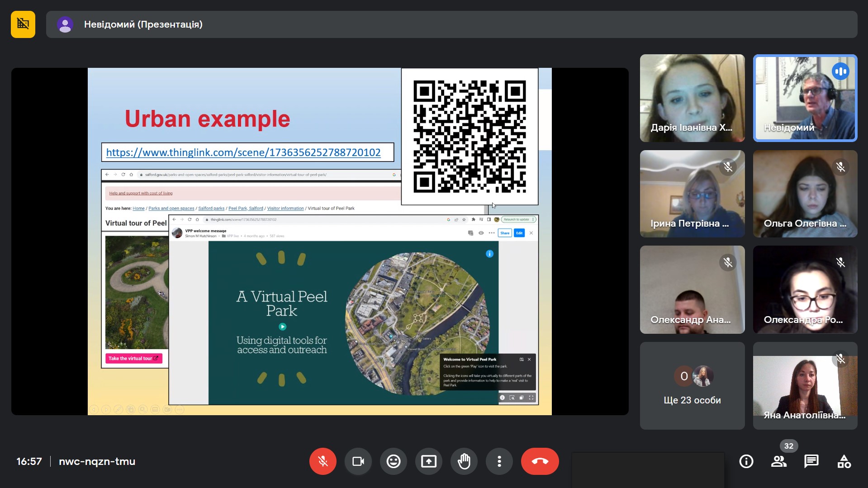Image resolution: width=868 pixels, height=488 pixels.
Task: Click the 'Parks and open spaces' breadcrumb
Action: coord(171,208)
